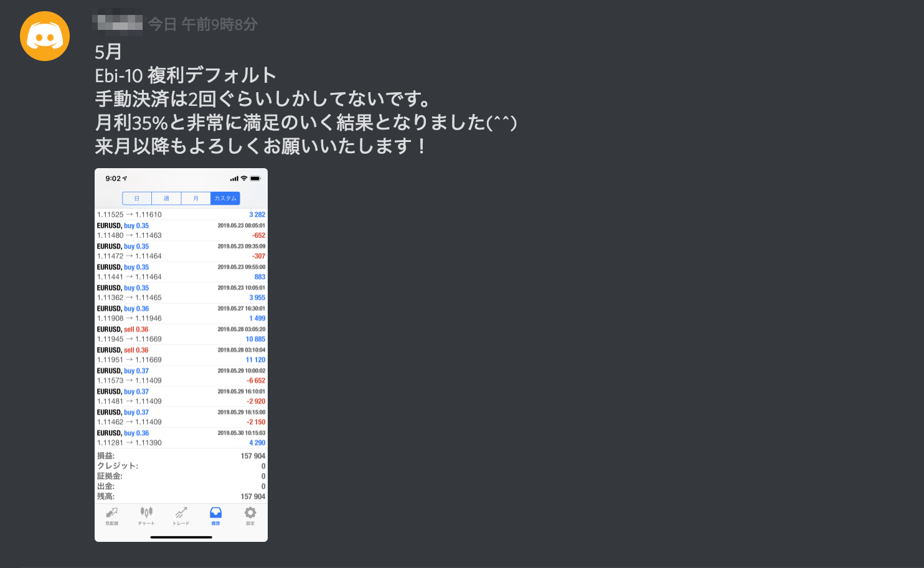Click the profit value 1 499
Screen dimensions: 924x568
(x=257, y=318)
